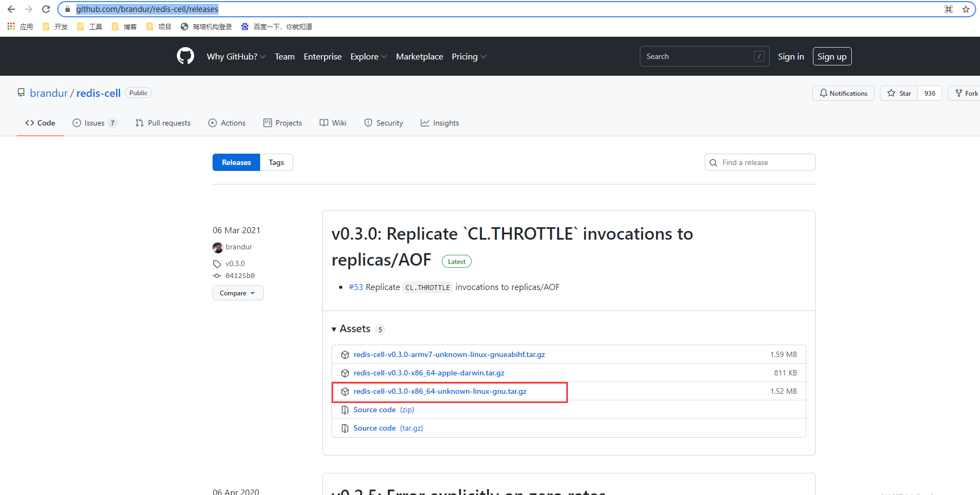Download redis-cell-v0.3.0-x86_64-apple-darwin.tar.gz
This screenshot has height=495, width=980.
(x=428, y=373)
